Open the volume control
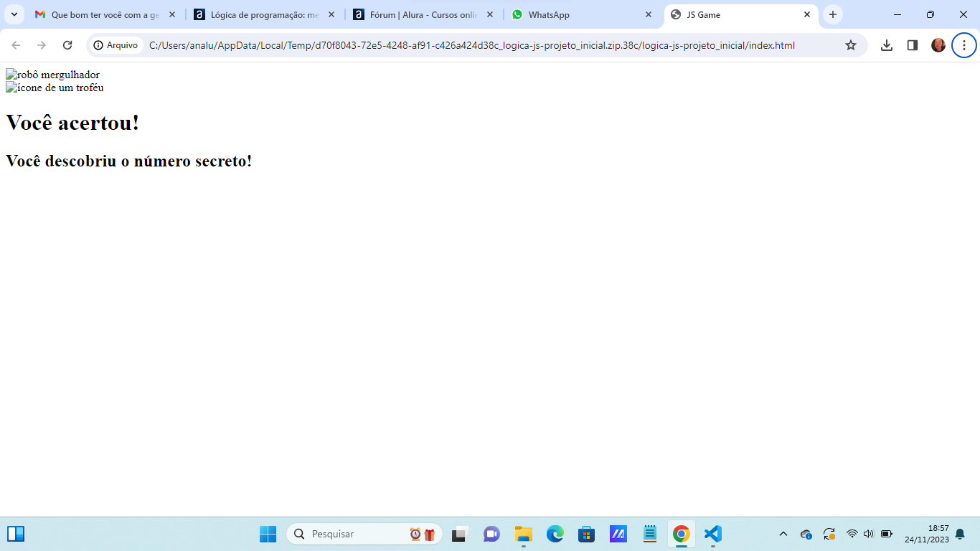Screen dimensions: 980x551 click(869, 534)
